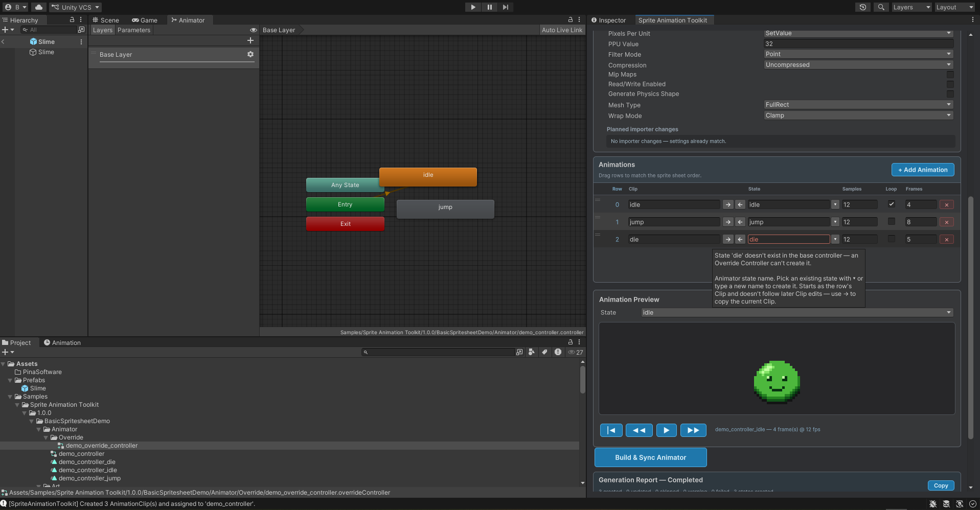Add a new animator layer with plus
Viewport: 980px width, 510px height.
pos(250,40)
